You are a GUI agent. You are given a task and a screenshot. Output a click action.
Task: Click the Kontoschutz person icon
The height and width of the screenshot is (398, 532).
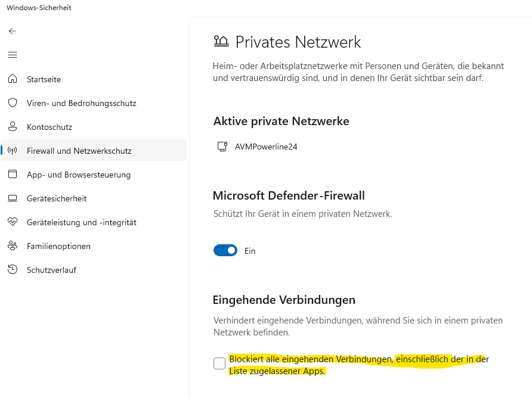pyautogui.click(x=13, y=127)
